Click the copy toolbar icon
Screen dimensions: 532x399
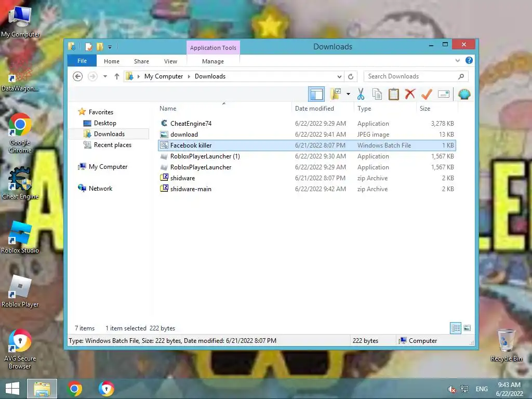(x=377, y=94)
